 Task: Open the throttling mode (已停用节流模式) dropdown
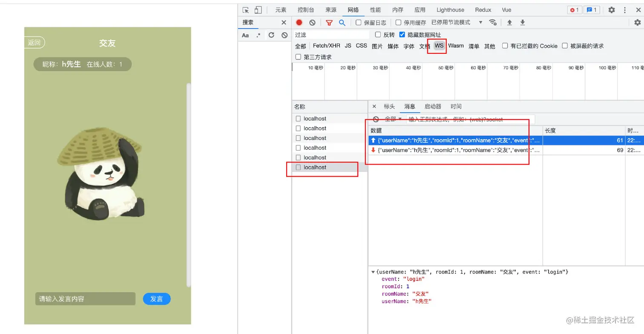pos(457,23)
